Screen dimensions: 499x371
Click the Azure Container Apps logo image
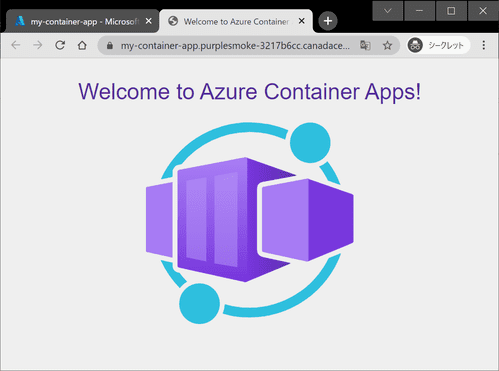point(250,223)
